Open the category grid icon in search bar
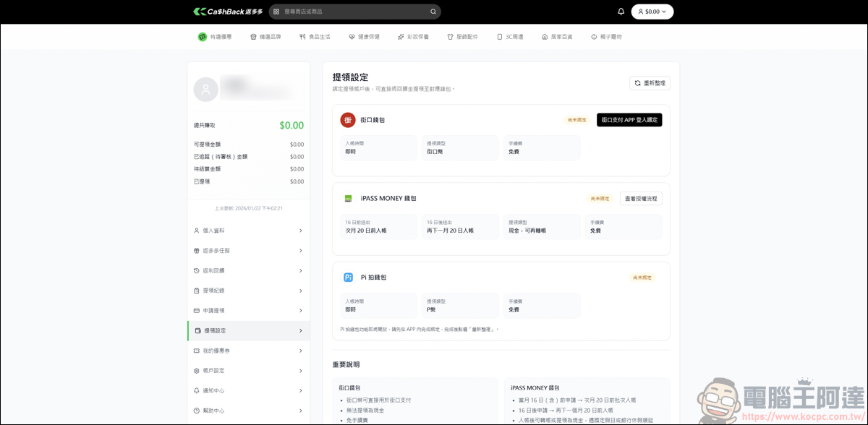The width and height of the screenshot is (868, 425). click(x=276, y=12)
